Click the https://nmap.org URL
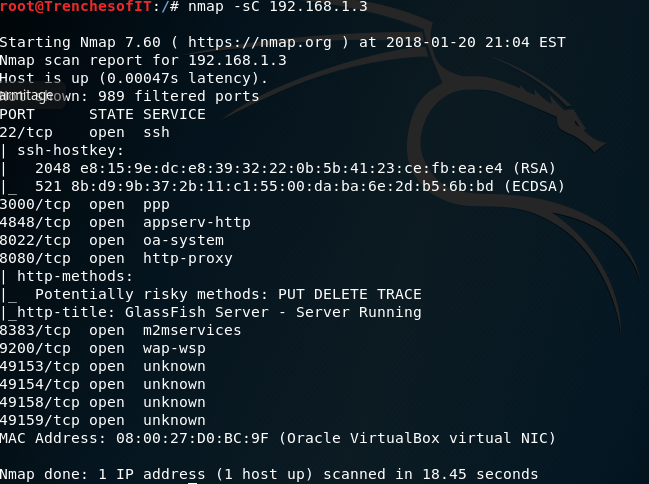 pyautogui.click(x=260, y=42)
